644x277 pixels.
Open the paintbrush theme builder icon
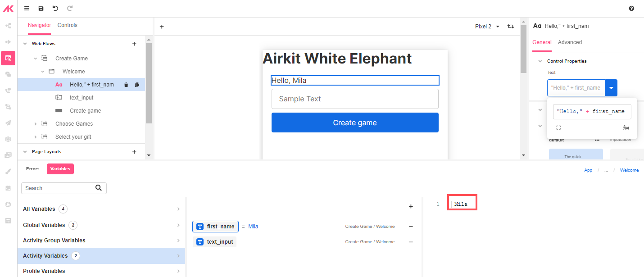[x=8, y=172]
